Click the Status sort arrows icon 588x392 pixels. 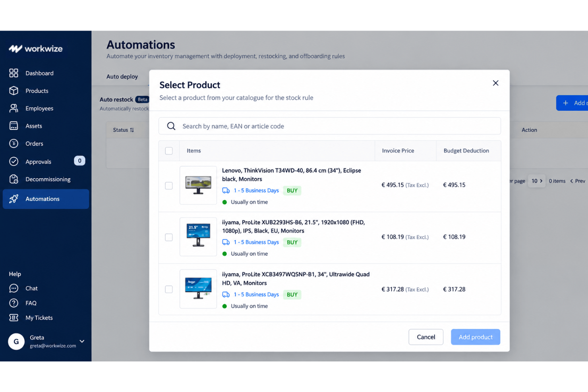pos(132,130)
